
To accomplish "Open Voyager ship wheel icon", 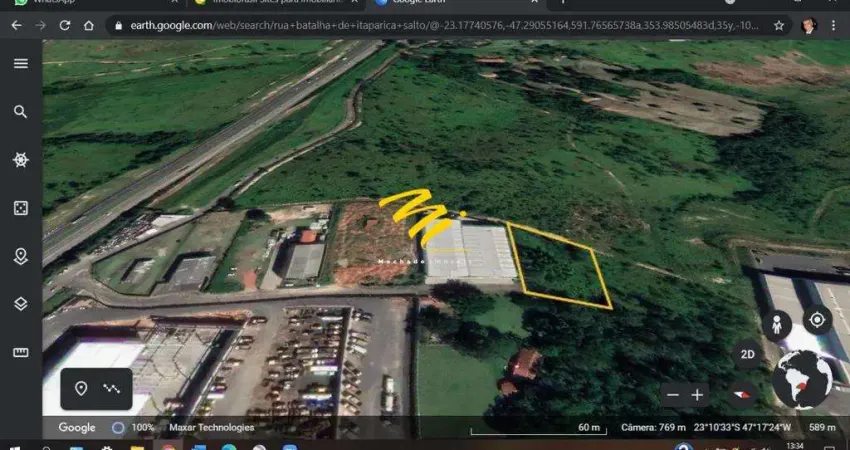I will [21, 160].
